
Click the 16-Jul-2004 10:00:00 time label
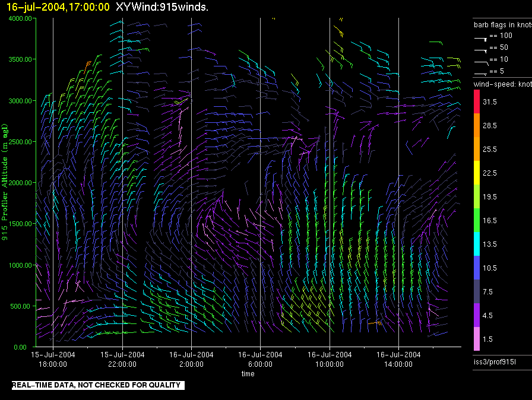click(x=330, y=359)
